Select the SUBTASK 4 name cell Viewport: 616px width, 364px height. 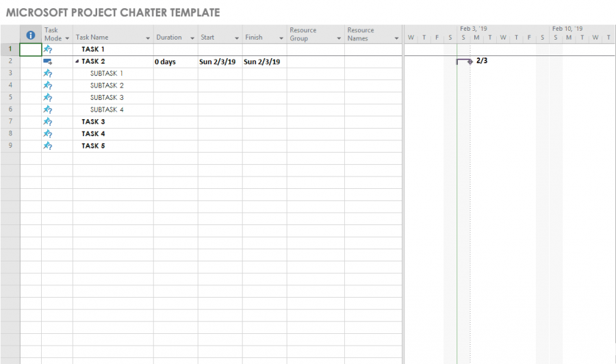click(113, 109)
